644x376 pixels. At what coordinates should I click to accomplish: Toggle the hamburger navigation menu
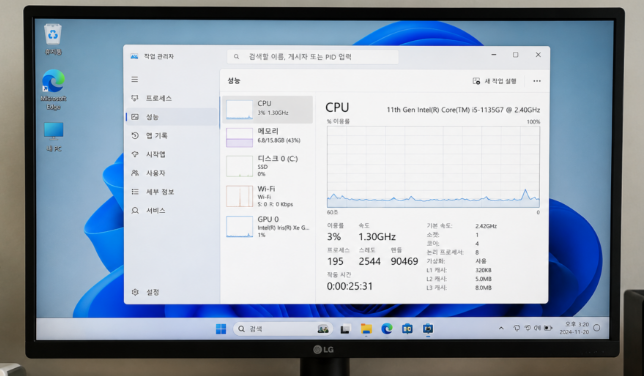[135, 79]
